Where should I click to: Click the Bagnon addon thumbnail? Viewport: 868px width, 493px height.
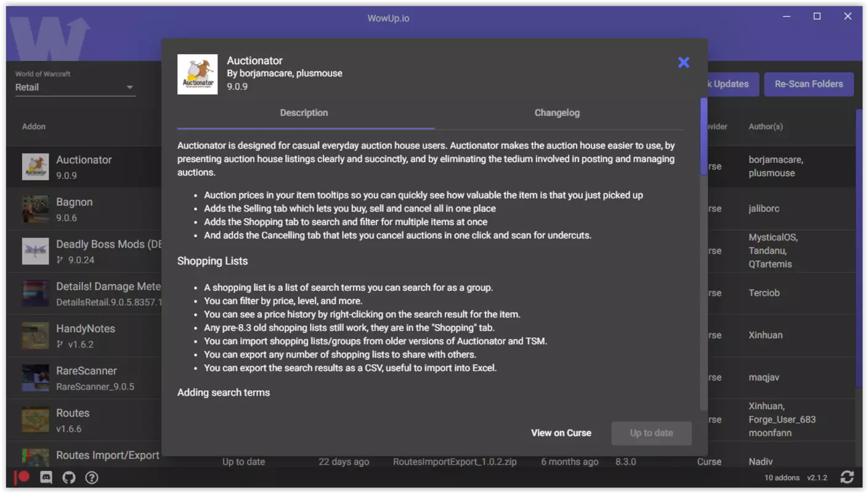tap(35, 209)
